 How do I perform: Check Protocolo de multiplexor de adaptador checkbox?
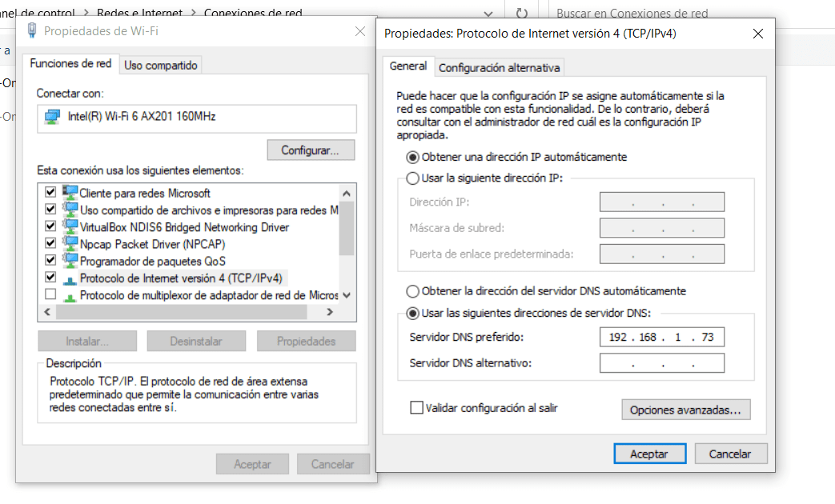[50, 294]
